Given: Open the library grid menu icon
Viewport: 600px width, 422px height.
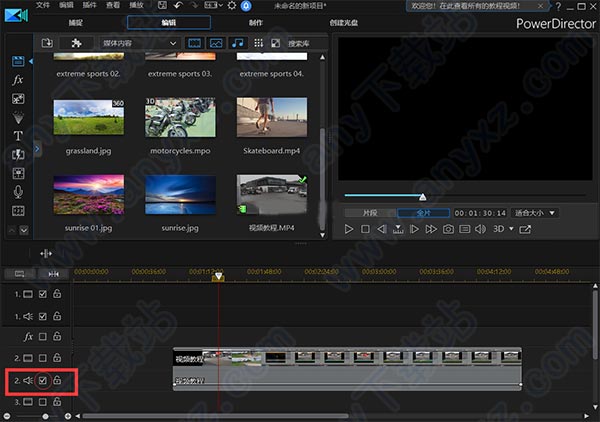Looking at the screenshot, I should 259,43.
